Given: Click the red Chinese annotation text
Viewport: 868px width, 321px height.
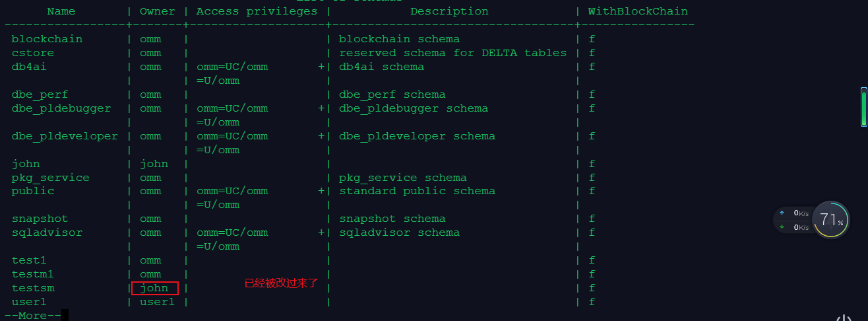Looking at the screenshot, I should click(x=281, y=283).
